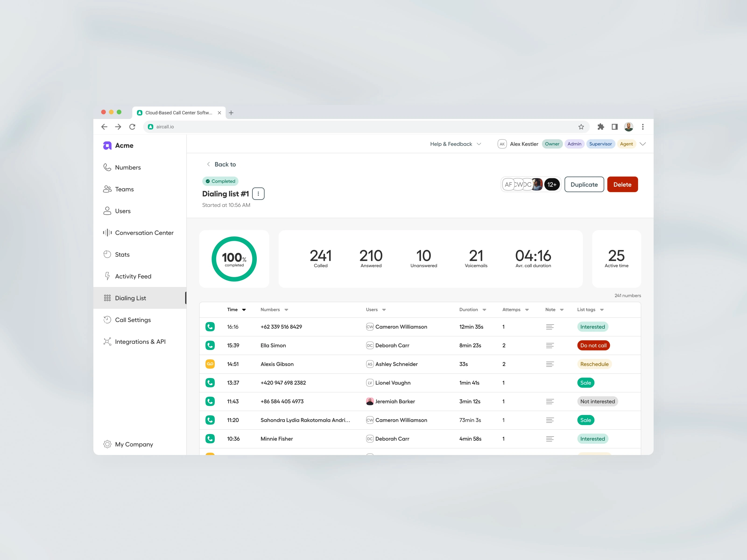This screenshot has height=560, width=747.
Task: Delete the dialing list
Action: coord(622,184)
